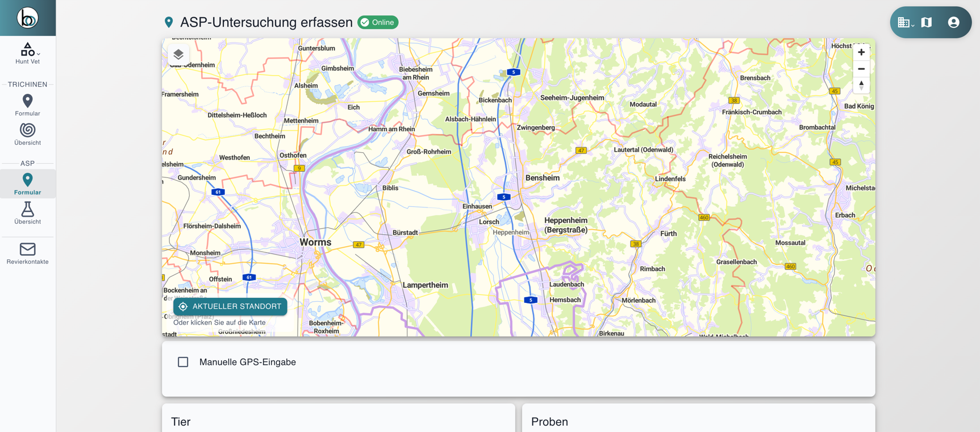Zoom in on the map
Image resolution: width=980 pixels, height=432 pixels.
coord(861,52)
